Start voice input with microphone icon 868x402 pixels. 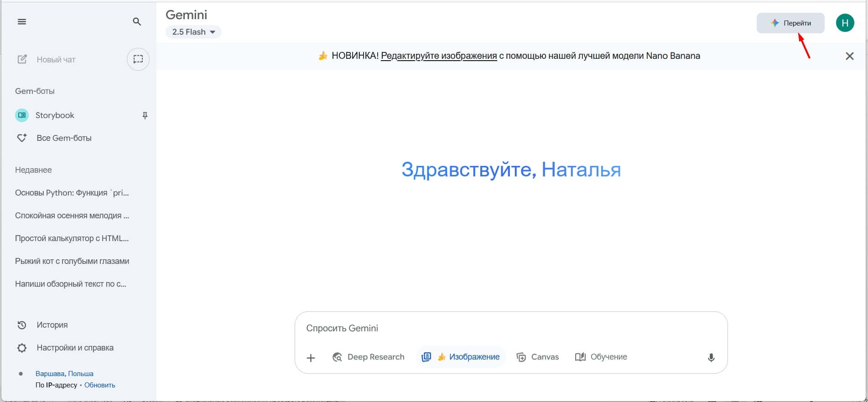[x=711, y=358]
